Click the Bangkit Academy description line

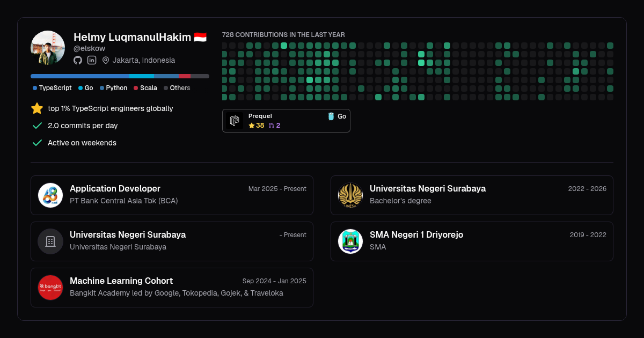(x=177, y=293)
